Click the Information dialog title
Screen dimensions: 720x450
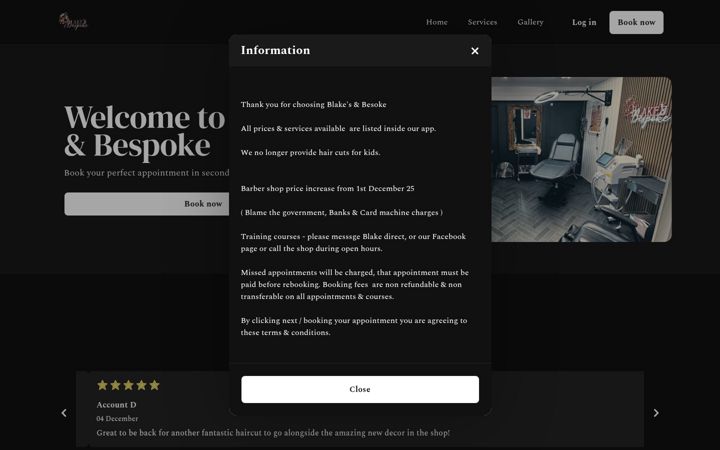pos(276,50)
